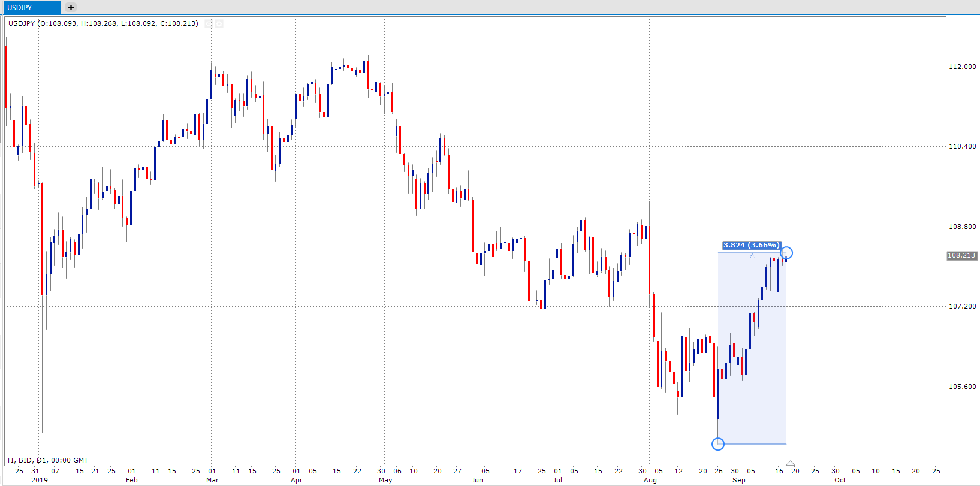Click the 3.824 (3.66%) measurement label
The image size is (980, 486).
(x=751, y=245)
